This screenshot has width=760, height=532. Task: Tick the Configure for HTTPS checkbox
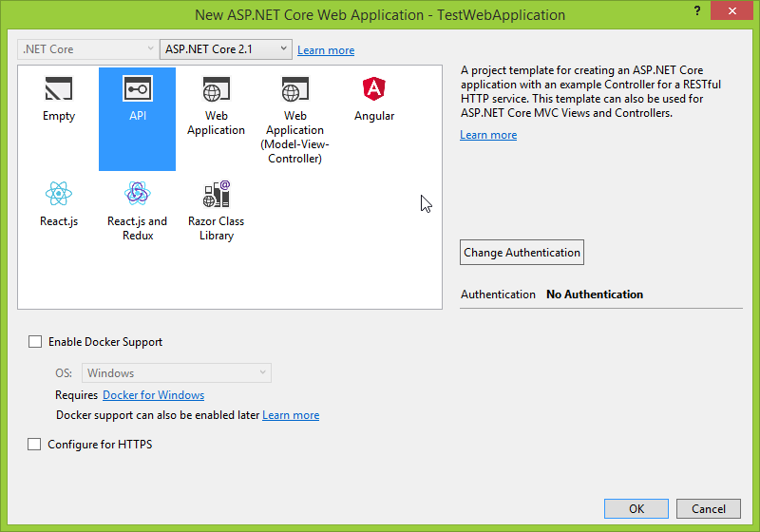tap(34, 445)
